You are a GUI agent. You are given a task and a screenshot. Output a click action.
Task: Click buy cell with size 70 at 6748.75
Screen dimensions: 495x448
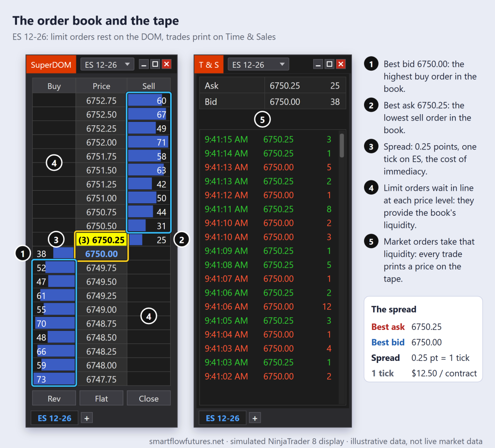pos(54,323)
